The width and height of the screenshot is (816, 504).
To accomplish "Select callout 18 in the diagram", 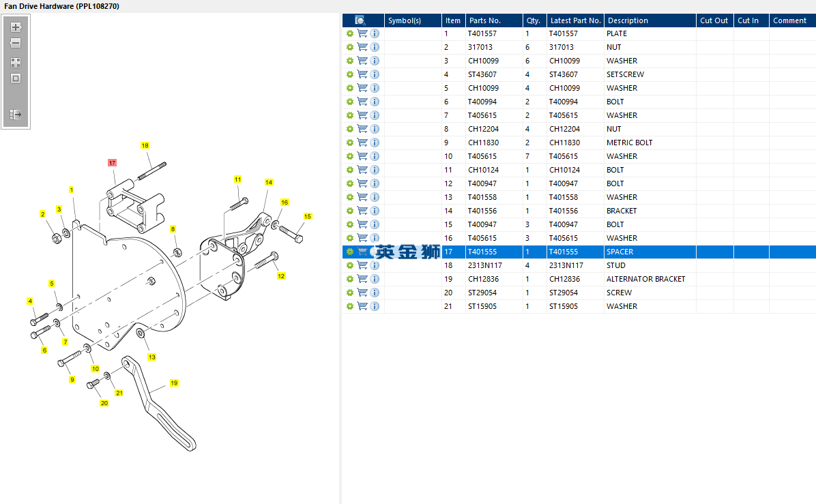I will tap(145, 146).
